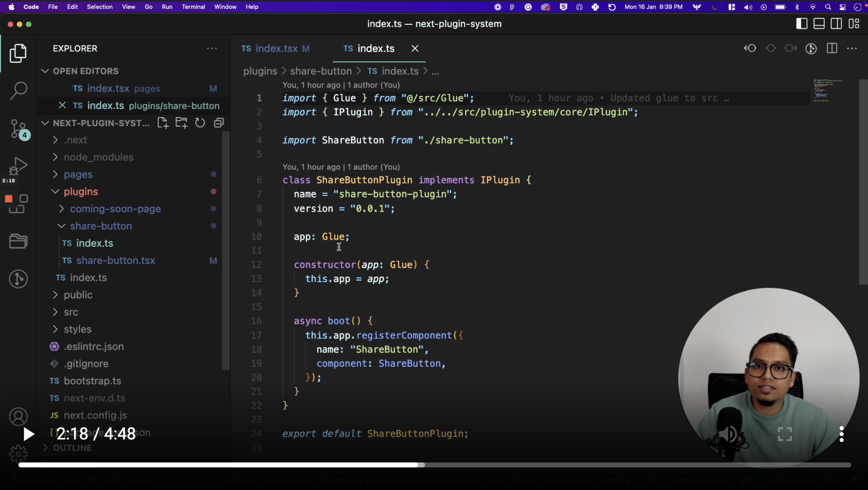Open the Search view in the activity bar
Image resolution: width=868 pixels, height=490 pixels.
coord(19,90)
